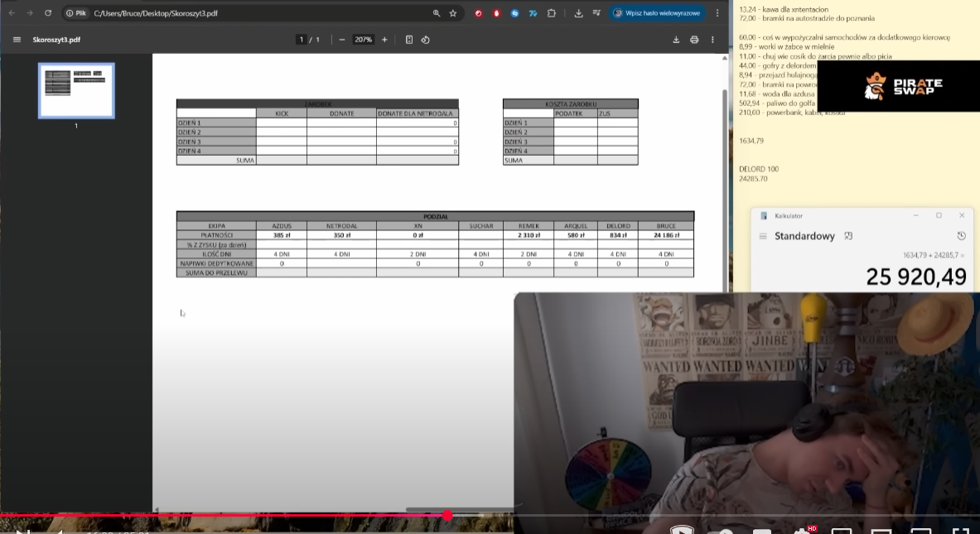Screen dimensions: 980x534
Task: Click the fit to page icon
Action: coord(409,40)
